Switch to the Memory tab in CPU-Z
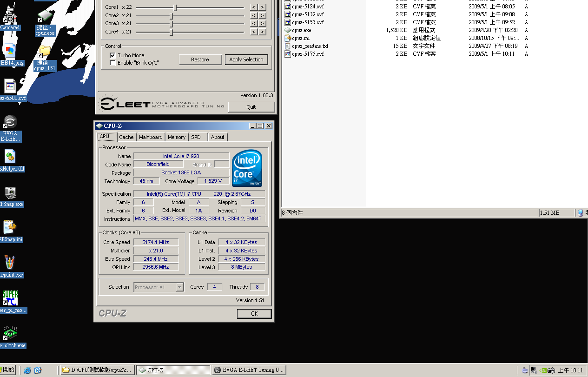This screenshot has height=377, width=588. pos(177,137)
